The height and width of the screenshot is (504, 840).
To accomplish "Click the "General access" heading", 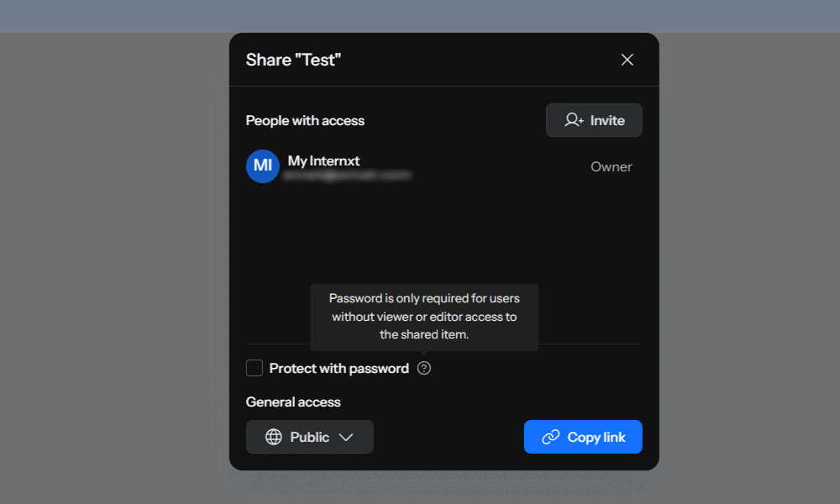I will pos(293,402).
